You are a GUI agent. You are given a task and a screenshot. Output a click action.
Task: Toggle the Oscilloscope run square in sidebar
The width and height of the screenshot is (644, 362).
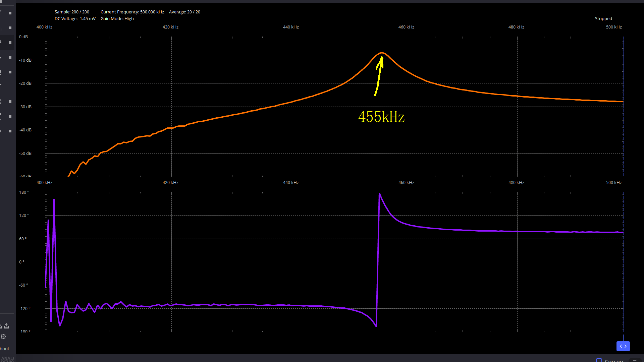(x=10, y=13)
